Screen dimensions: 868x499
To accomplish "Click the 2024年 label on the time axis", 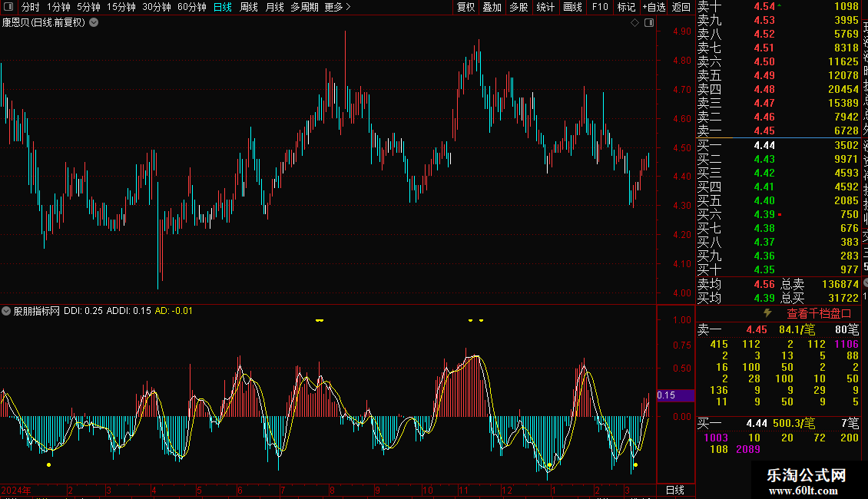I will [16, 491].
